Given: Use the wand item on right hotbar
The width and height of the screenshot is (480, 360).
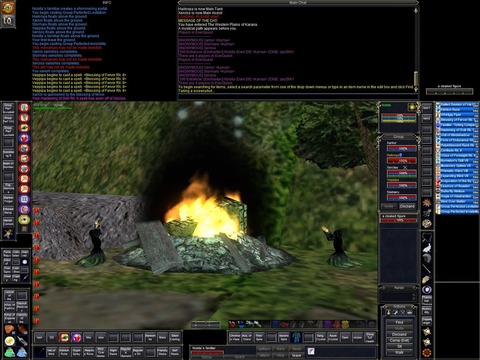Looking at the screenshot, I should [x=427, y=268].
